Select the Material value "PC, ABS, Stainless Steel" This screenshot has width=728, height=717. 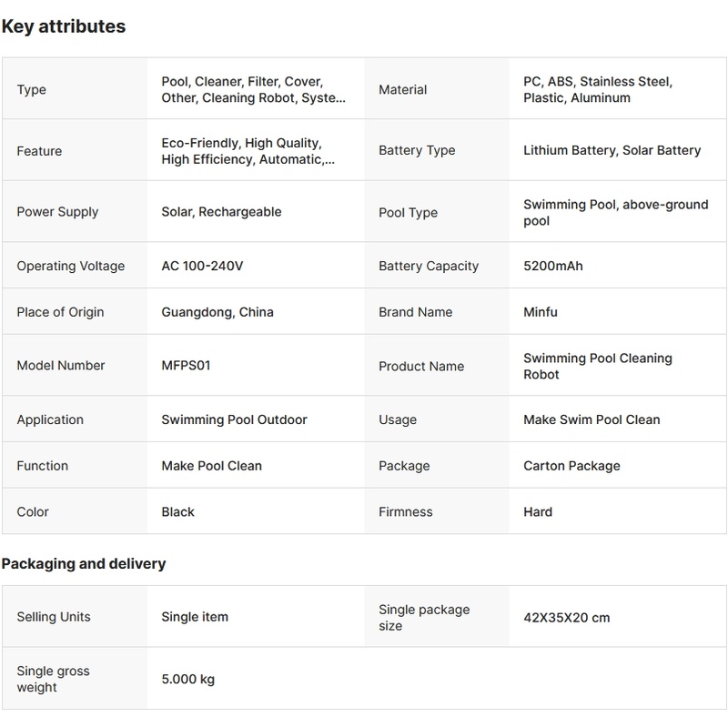(597, 89)
